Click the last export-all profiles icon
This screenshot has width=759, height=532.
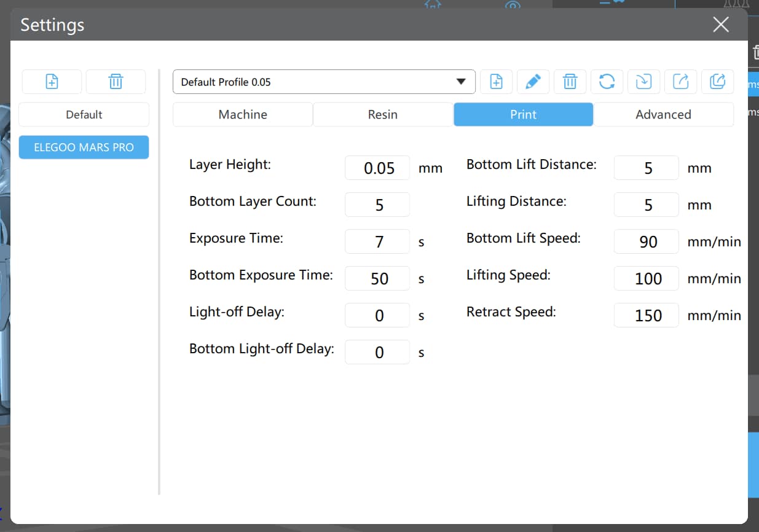coord(717,82)
